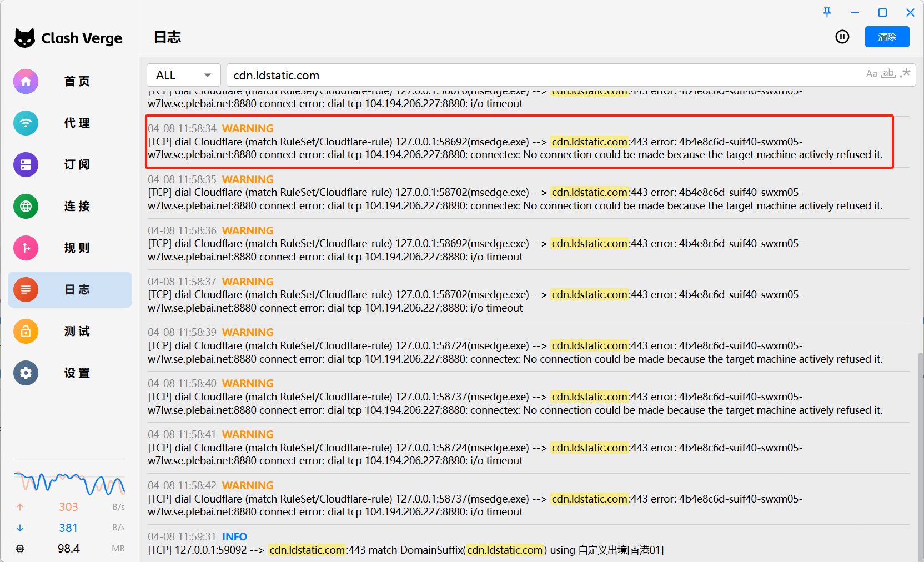
Task: Click the 清除 clear button
Action: tap(887, 37)
